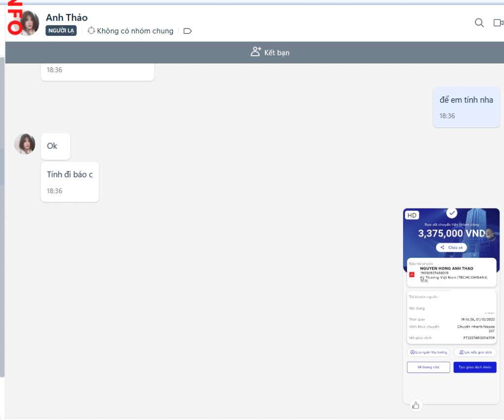Viewport: 504px width, 420px height.
Task: Click the tag label classification icon
Action: [187, 31]
